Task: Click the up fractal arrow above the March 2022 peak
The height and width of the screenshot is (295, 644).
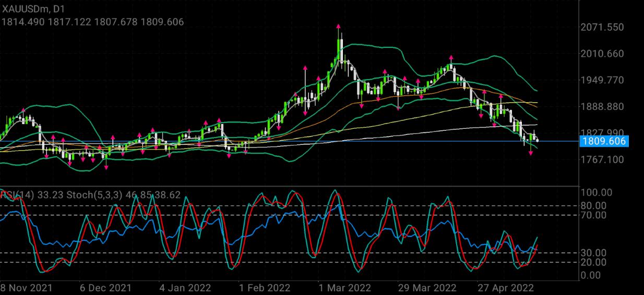Action: point(339,26)
